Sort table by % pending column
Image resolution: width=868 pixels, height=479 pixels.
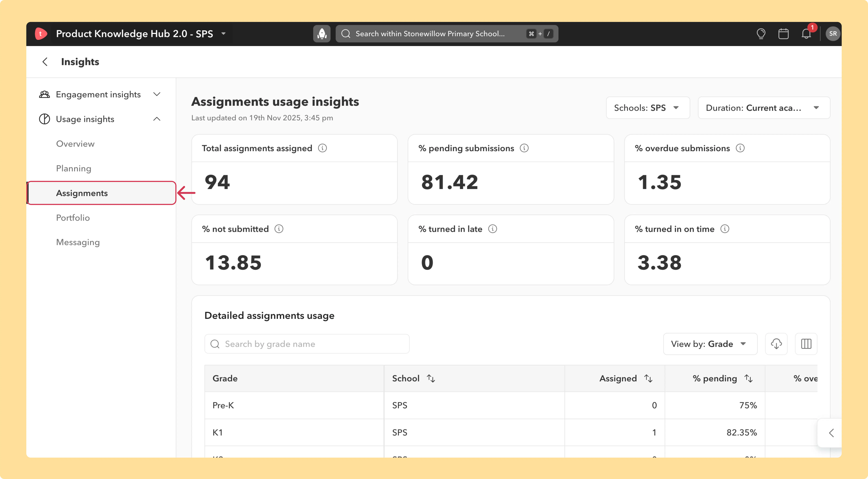point(748,379)
